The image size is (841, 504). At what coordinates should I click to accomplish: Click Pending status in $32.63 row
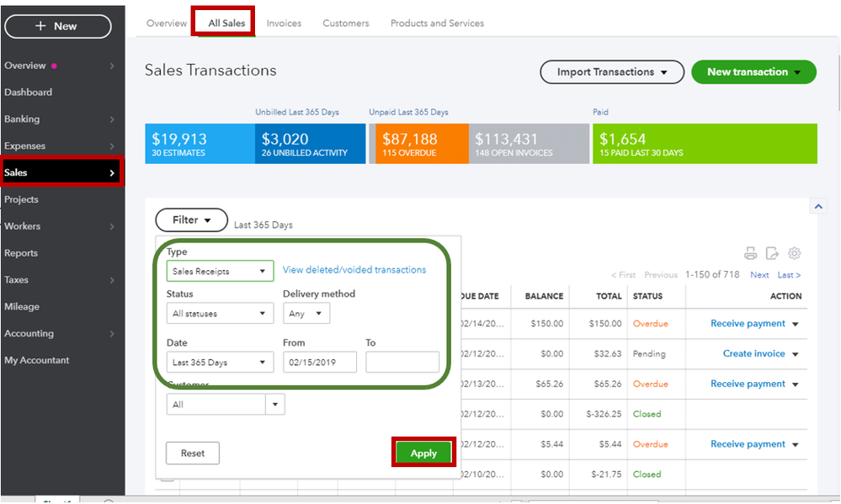click(x=649, y=354)
